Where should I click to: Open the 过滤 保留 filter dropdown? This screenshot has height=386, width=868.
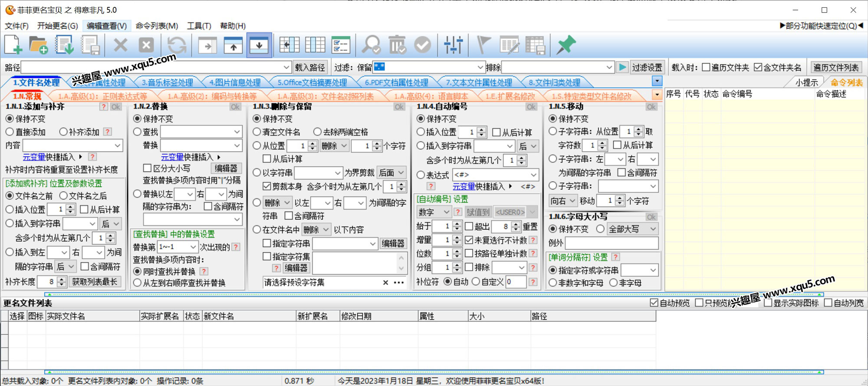480,67
